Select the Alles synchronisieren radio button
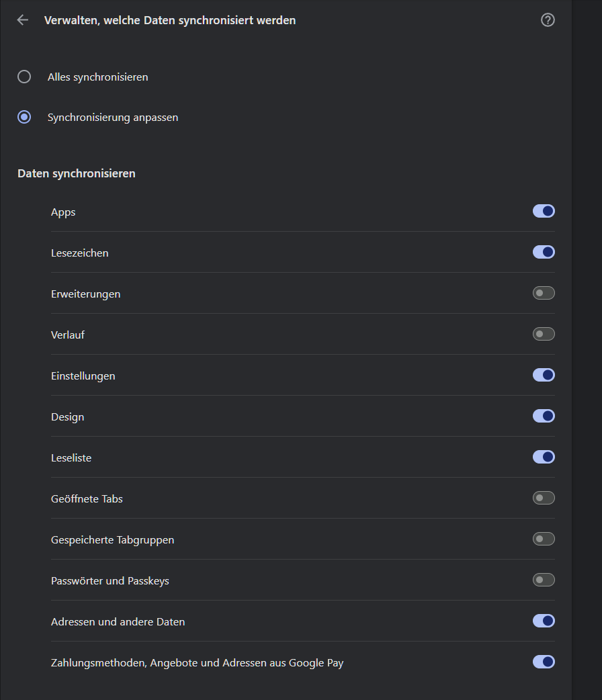Image resolution: width=602 pixels, height=700 pixels. tap(24, 77)
